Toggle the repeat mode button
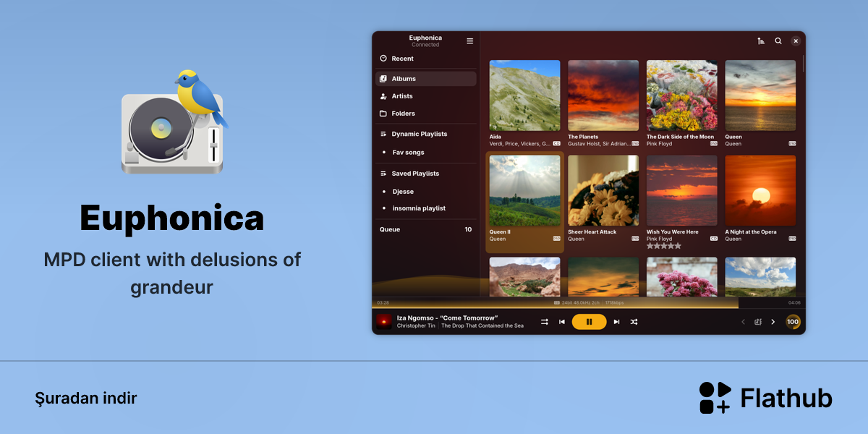Image resolution: width=868 pixels, height=434 pixels. tap(545, 322)
